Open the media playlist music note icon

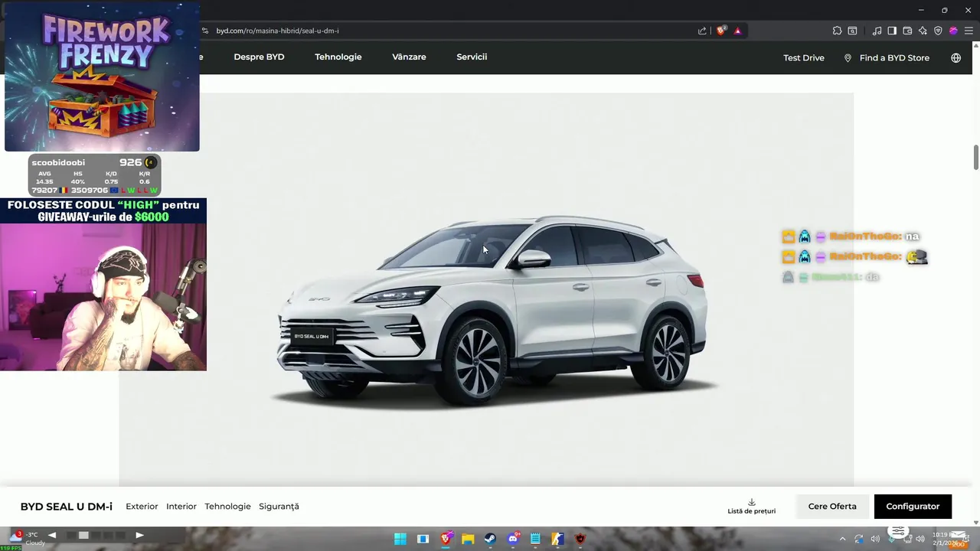tap(877, 31)
